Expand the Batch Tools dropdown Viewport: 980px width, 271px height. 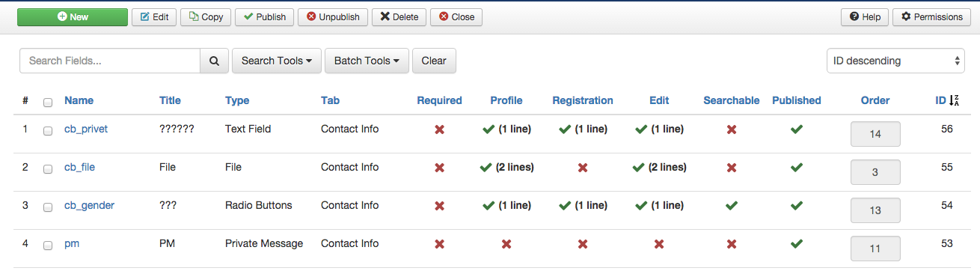point(367,61)
